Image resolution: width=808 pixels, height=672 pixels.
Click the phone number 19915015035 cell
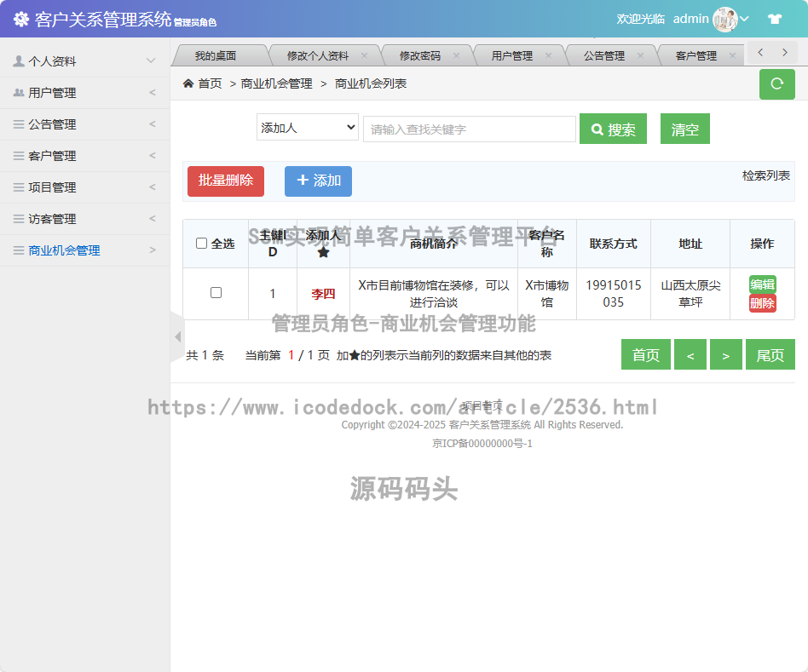(x=613, y=294)
